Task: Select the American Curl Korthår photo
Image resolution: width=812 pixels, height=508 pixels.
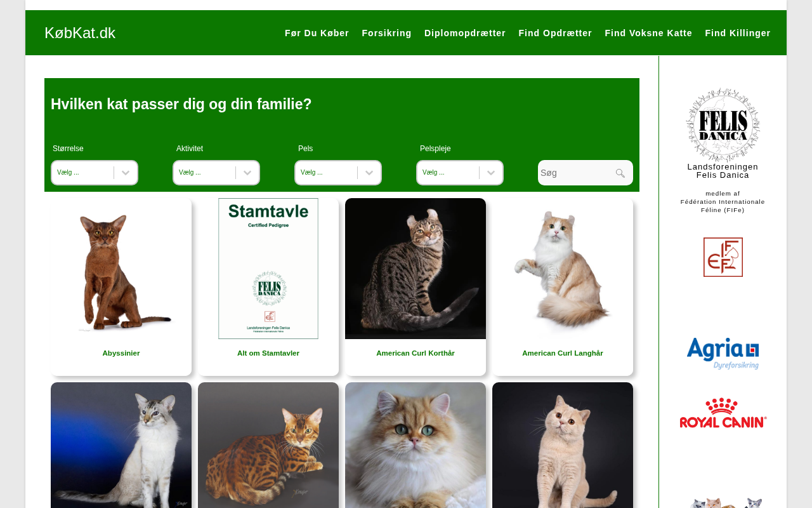Action: coord(416,269)
